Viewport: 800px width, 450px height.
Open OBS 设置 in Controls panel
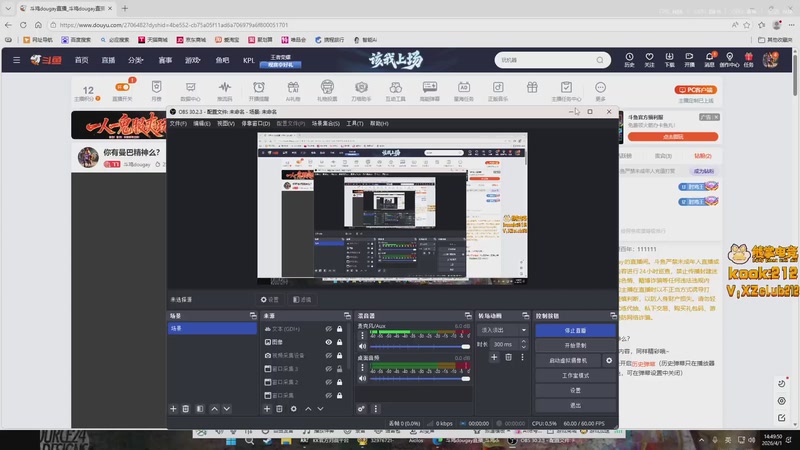click(x=576, y=390)
